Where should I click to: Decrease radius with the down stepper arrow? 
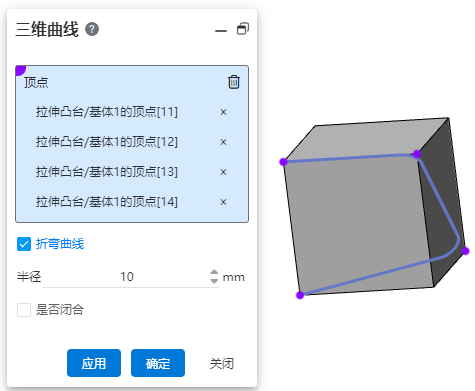click(214, 281)
